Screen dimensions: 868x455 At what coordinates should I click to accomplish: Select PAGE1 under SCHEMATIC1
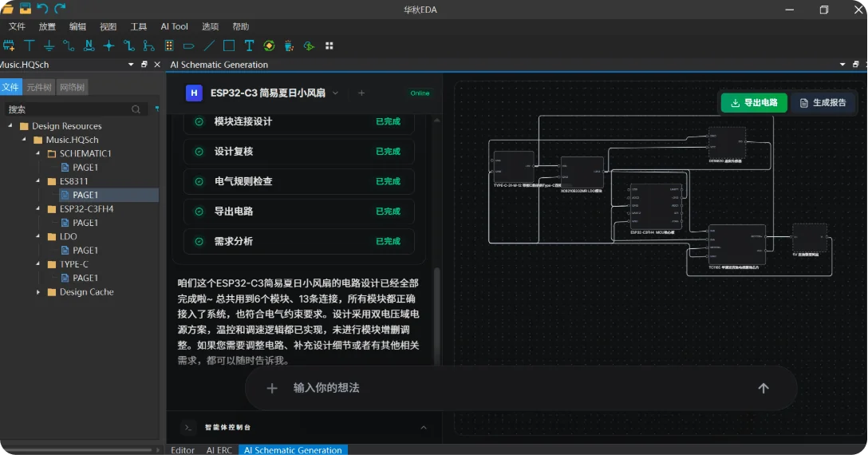tap(85, 168)
